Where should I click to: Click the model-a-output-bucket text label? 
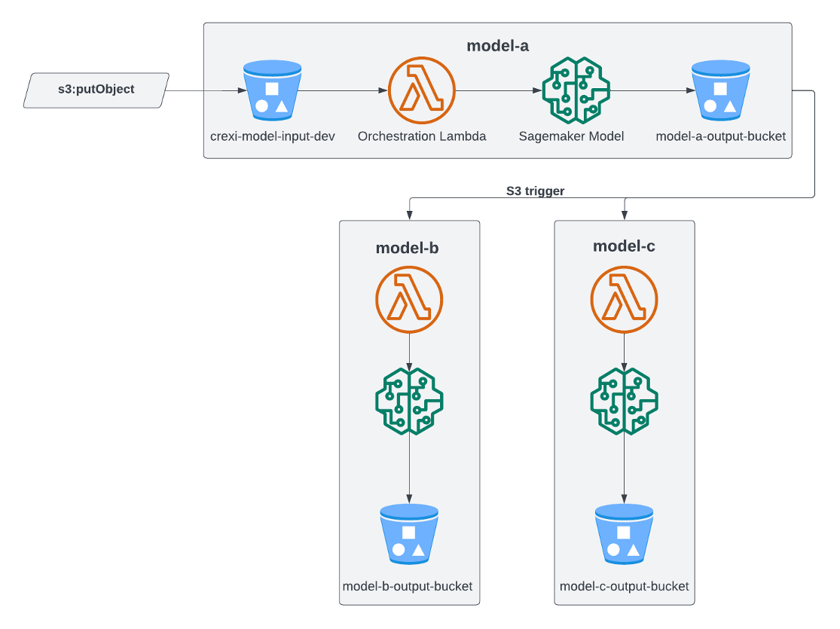pyautogui.click(x=721, y=137)
